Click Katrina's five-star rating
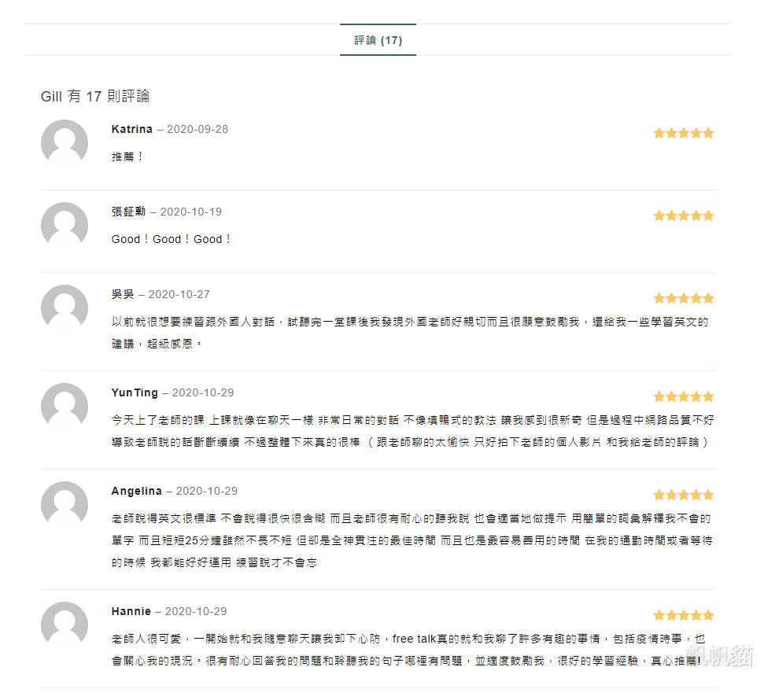Image resolution: width=764 pixels, height=700 pixels. coord(683,134)
